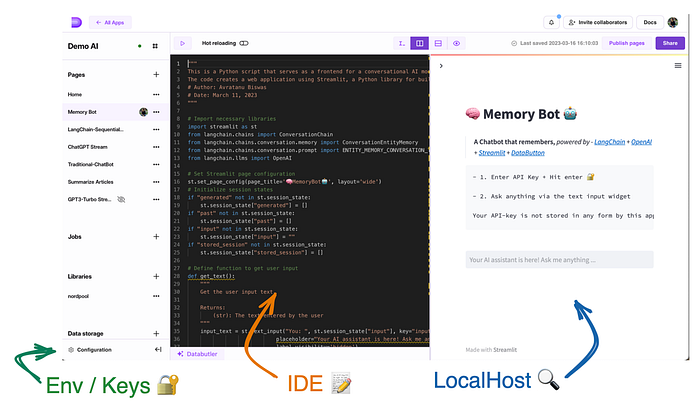Click Last saved timestamp
Viewport: 700px width, 413px height.
pos(554,43)
